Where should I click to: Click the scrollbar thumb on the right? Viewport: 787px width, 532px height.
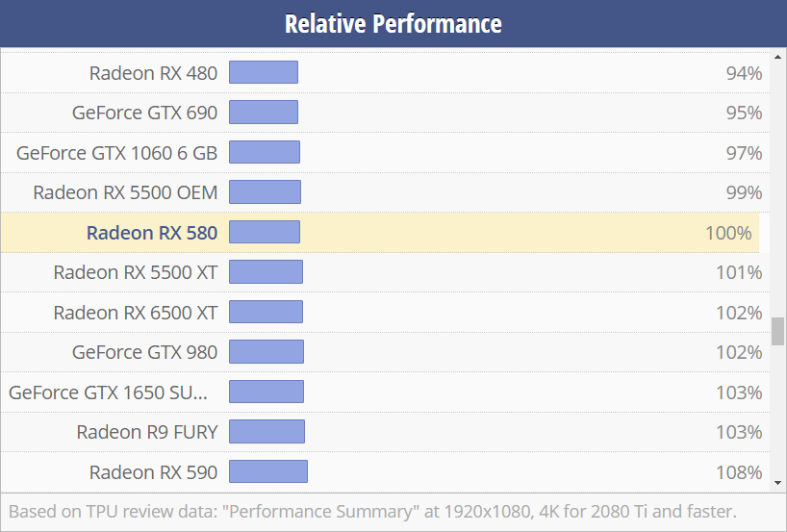tap(777, 331)
